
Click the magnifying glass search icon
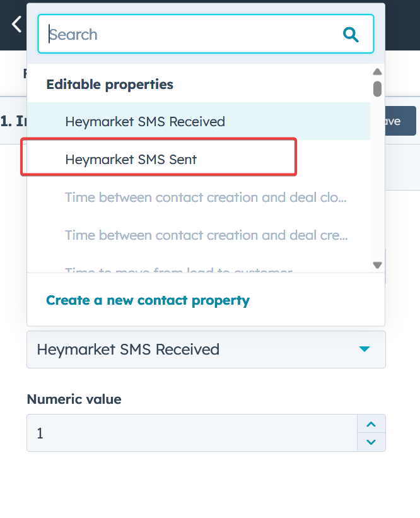click(x=351, y=34)
